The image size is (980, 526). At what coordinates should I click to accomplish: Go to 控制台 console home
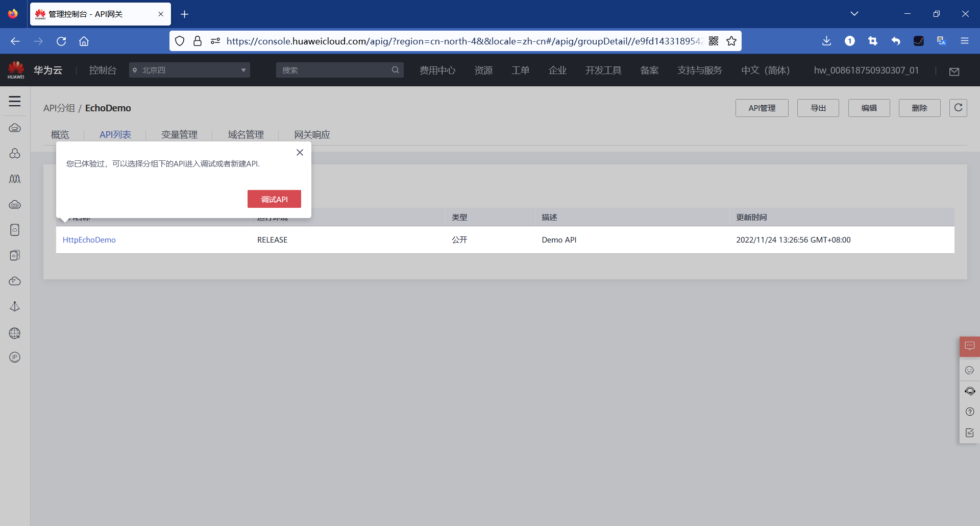(x=103, y=70)
